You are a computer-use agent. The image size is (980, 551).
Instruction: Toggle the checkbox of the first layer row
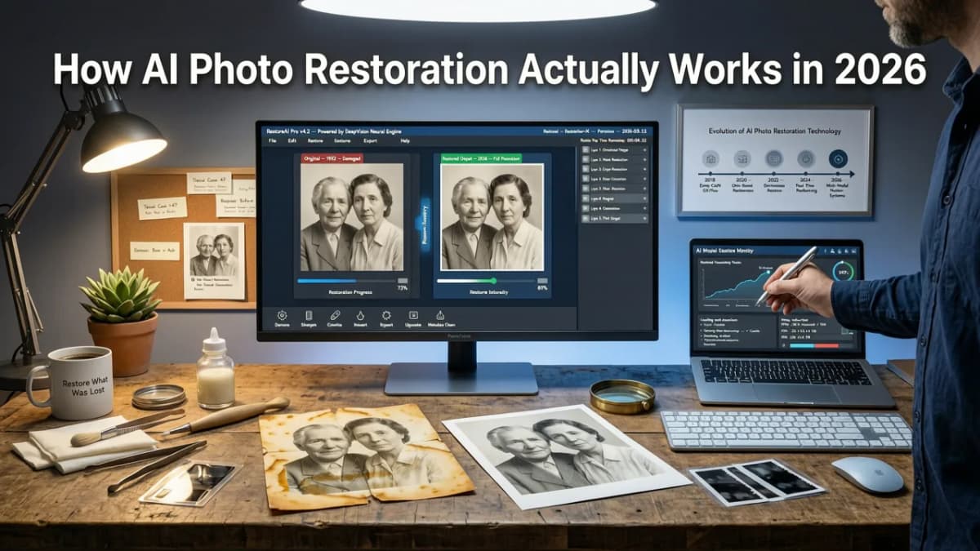[586, 150]
